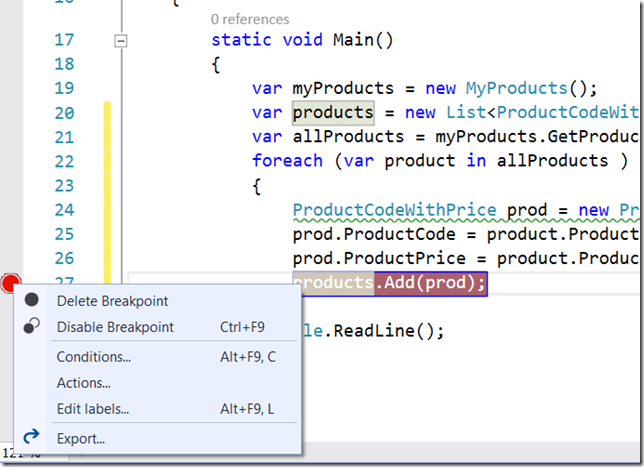Image resolution: width=644 pixels, height=467 pixels.
Task: Open Edit labels... from the context menu
Action: point(92,408)
